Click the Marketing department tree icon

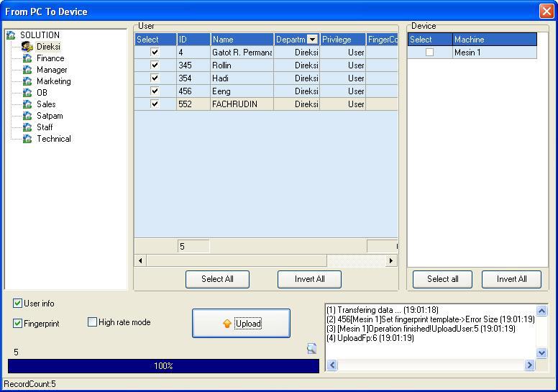click(27, 81)
